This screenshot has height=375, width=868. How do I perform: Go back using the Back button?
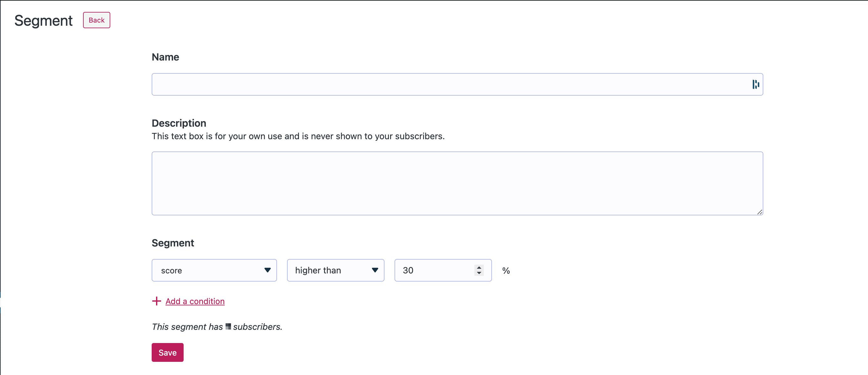click(97, 20)
